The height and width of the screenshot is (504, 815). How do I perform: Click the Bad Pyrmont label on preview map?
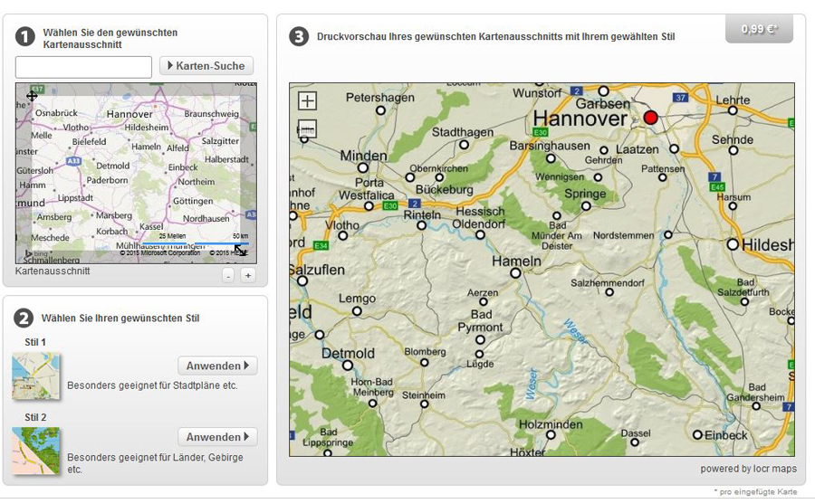[x=480, y=321]
